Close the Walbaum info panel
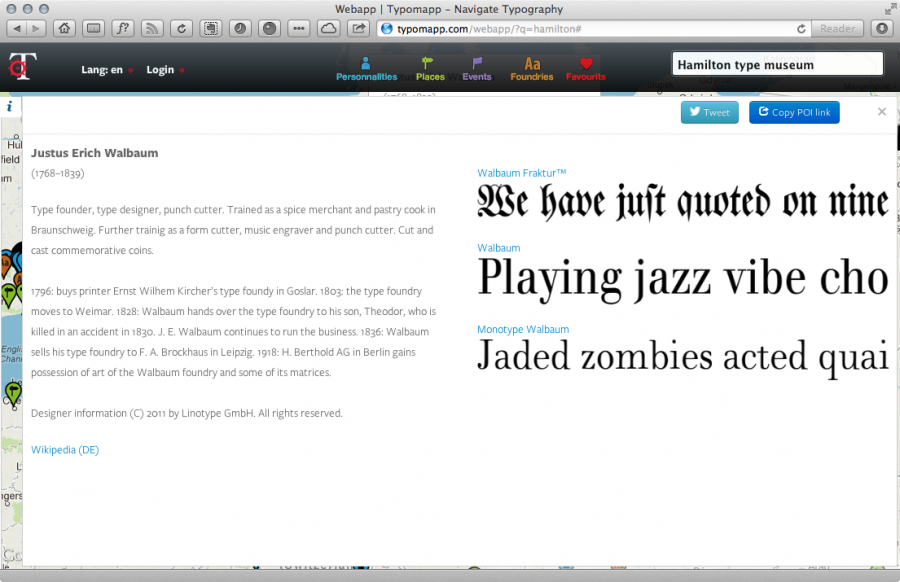Image resolution: width=900 pixels, height=582 pixels. coord(882,112)
